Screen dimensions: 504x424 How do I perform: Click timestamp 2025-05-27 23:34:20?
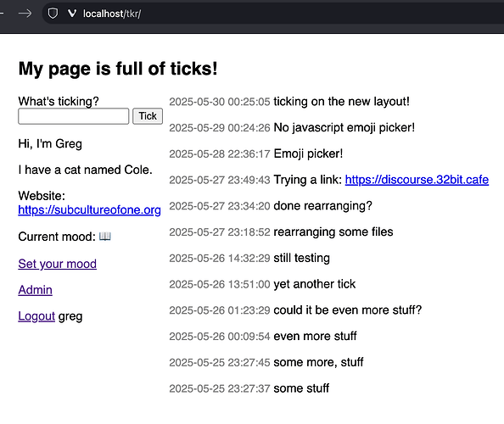pyautogui.click(x=220, y=205)
